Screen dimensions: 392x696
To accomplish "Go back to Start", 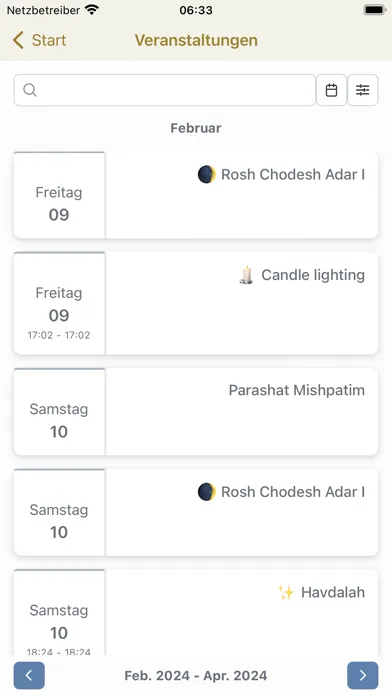I will [40, 40].
